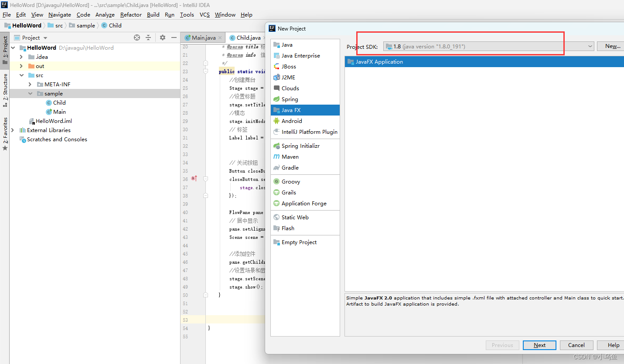Select the Gradle project type

click(305, 167)
